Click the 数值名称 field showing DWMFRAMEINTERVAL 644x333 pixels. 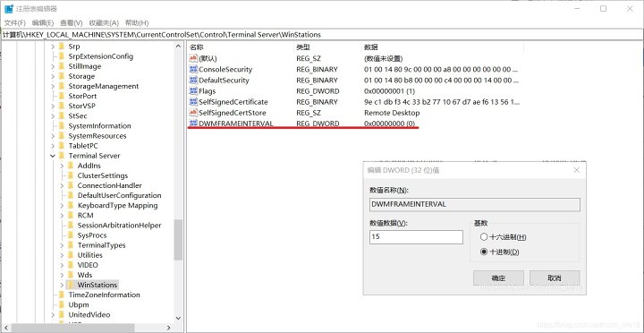(475, 204)
